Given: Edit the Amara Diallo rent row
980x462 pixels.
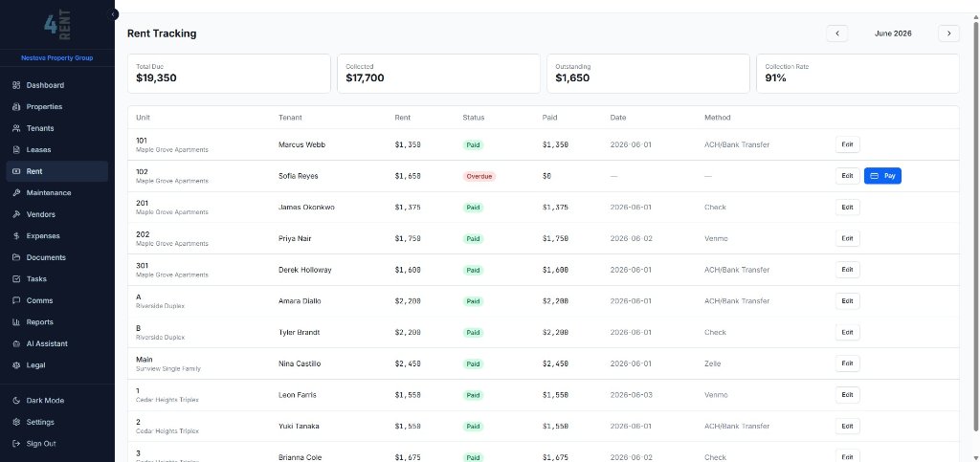Looking at the screenshot, I should tap(848, 301).
